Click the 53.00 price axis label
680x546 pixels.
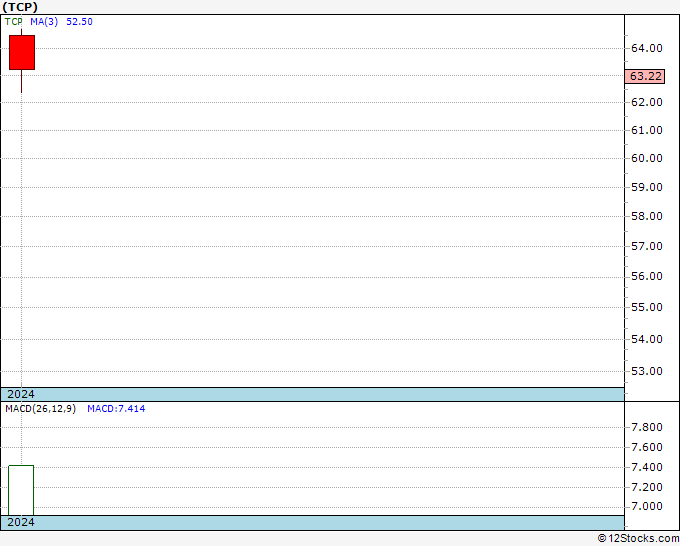(x=647, y=371)
